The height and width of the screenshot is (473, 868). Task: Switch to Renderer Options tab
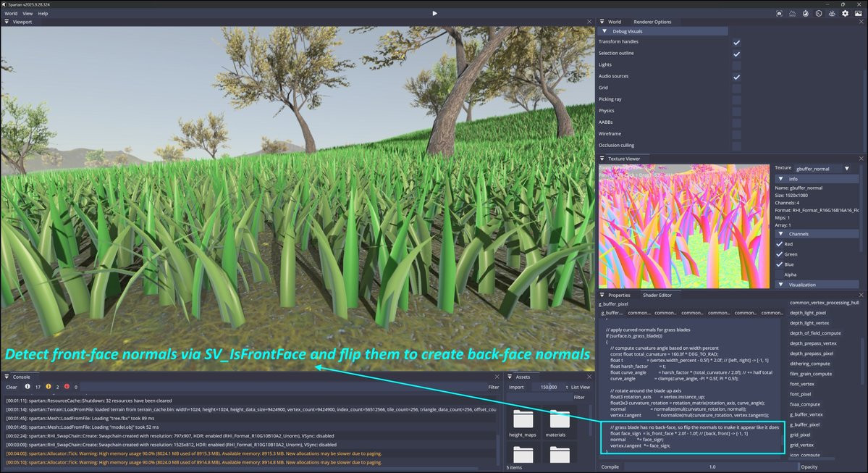tap(652, 22)
